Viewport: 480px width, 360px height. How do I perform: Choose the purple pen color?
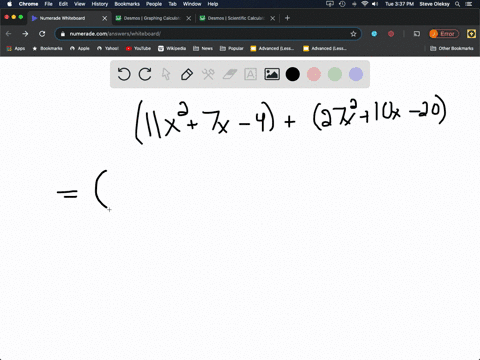pyautogui.click(x=356, y=74)
